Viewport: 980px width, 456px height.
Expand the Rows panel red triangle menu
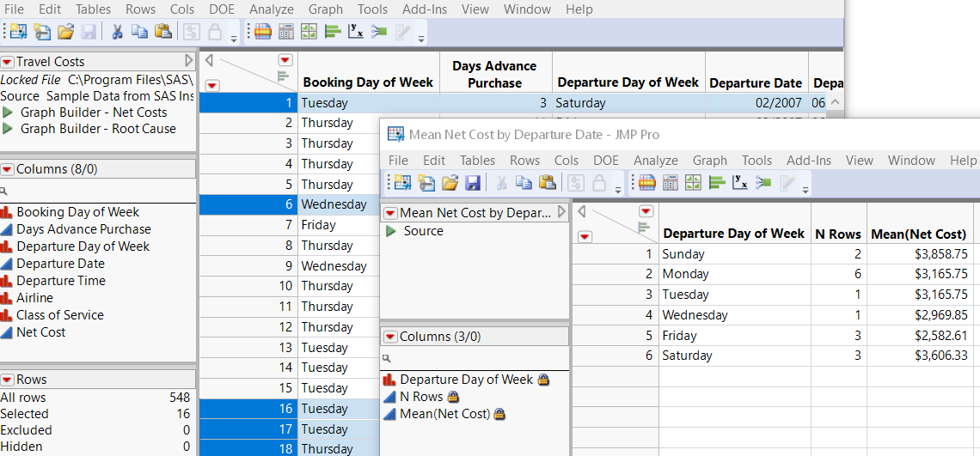tap(7, 380)
